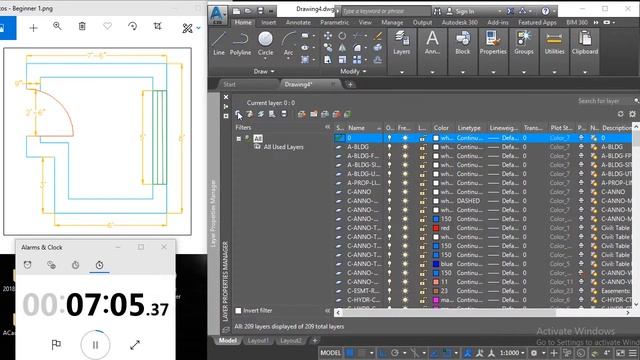Viewport: 640px width, 360px height.
Task: Click the New Property Filter icon
Action: tap(238, 114)
